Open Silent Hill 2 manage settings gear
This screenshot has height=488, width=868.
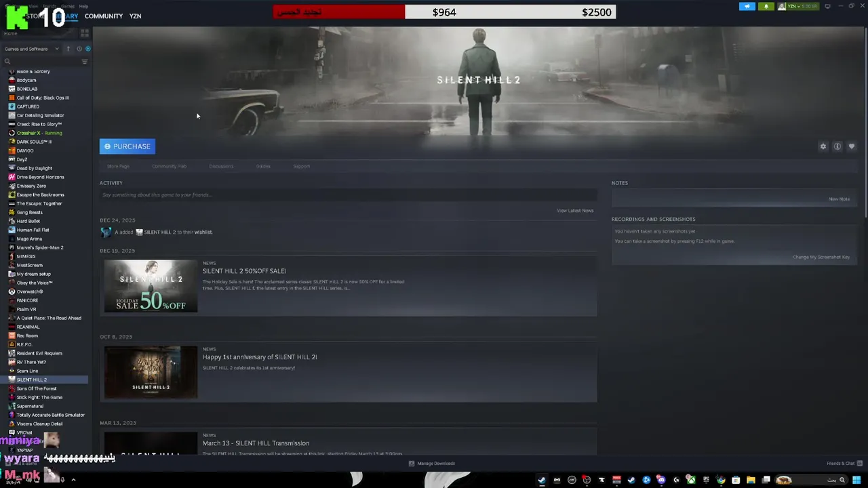point(823,146)
